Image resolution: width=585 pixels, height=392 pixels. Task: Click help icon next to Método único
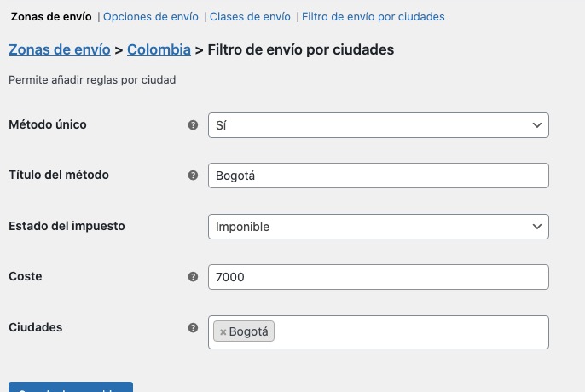point(193,125)
